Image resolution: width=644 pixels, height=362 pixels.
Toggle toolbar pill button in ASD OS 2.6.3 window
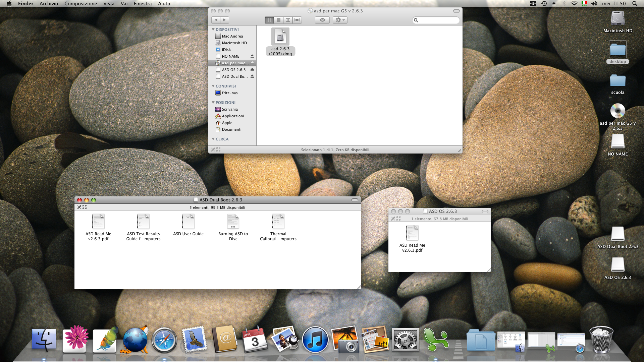tap(485, 212)
